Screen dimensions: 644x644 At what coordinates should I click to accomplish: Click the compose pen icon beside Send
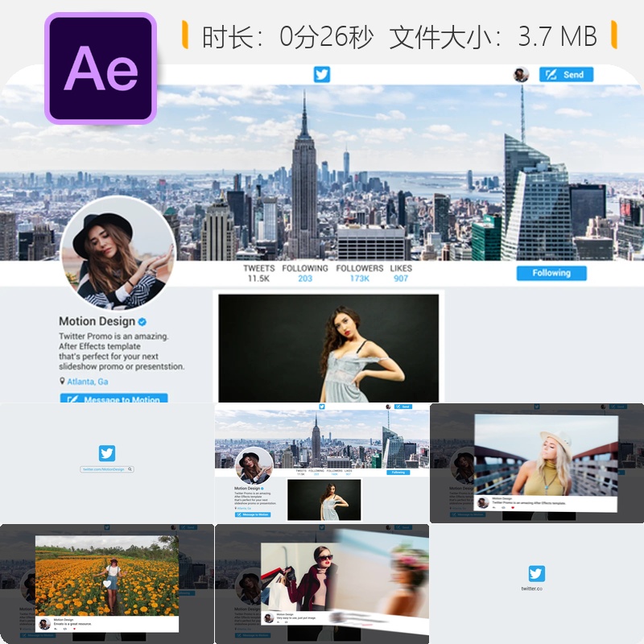(551, 74)
